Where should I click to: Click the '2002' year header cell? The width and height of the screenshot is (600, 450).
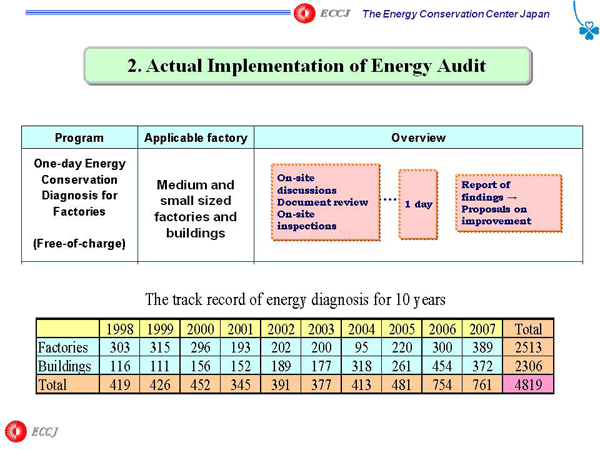click(281, 329)
